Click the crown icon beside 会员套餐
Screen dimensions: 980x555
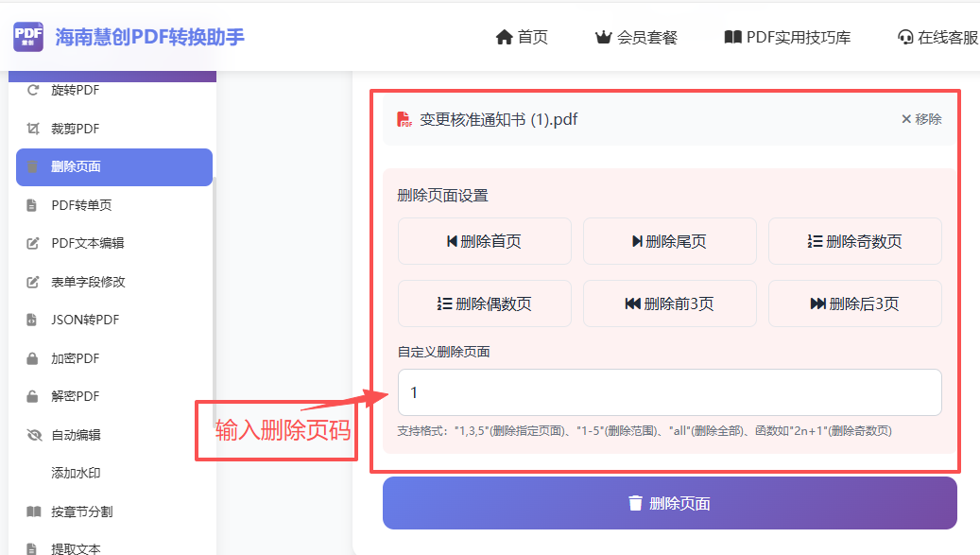(x=603, y=38)
